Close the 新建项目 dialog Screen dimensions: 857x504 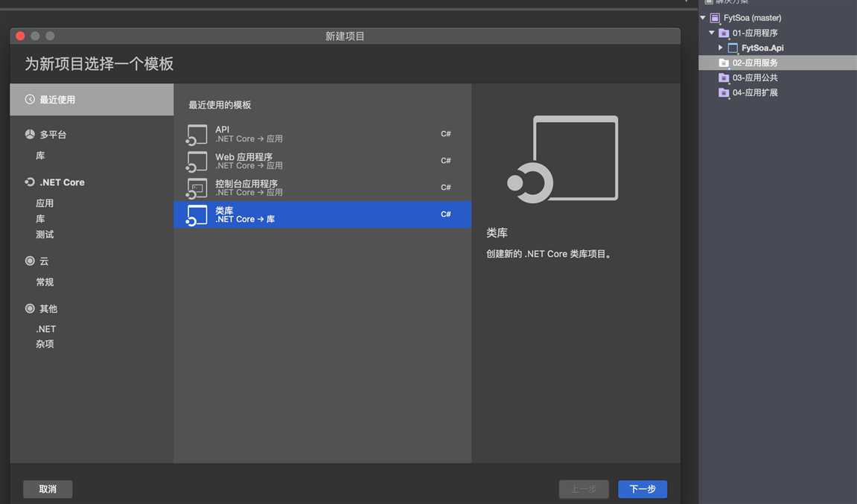[20, 36]
